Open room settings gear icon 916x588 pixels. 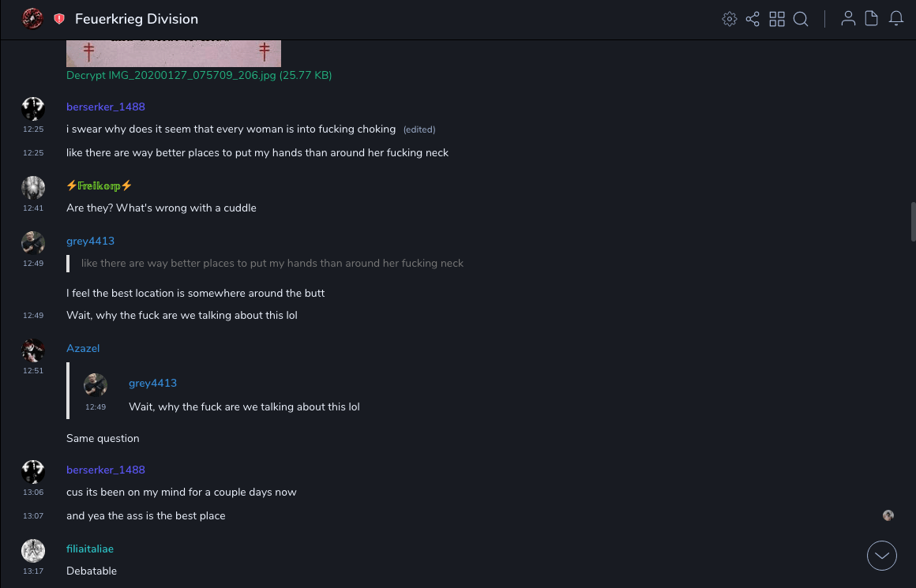tap(730, 19)
